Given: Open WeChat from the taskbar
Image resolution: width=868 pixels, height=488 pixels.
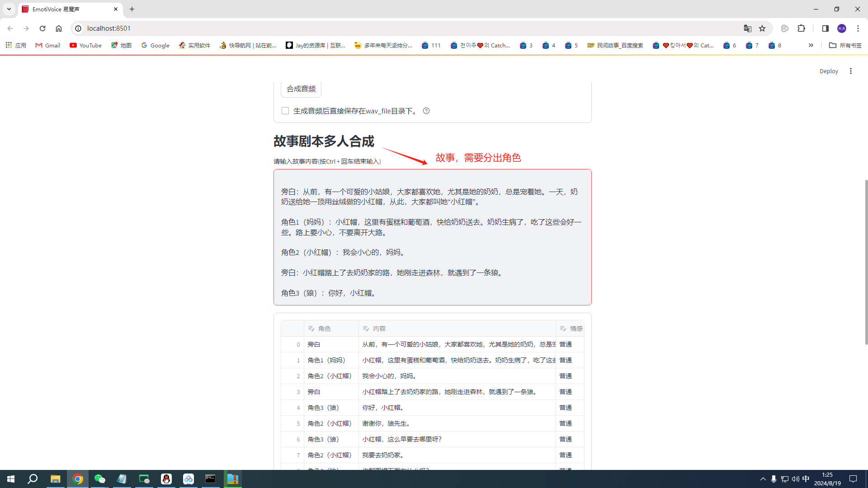Looking at the screenshot, I should click(99, 479).
